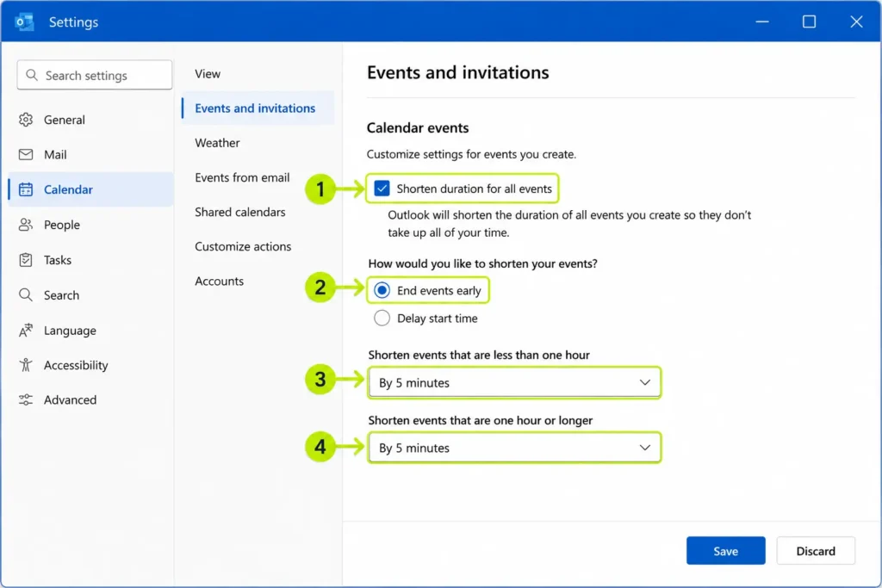The height and width of the screenshot is (588, 882).
Task: Select End events early radio button
Action: [x=382, y=290]
